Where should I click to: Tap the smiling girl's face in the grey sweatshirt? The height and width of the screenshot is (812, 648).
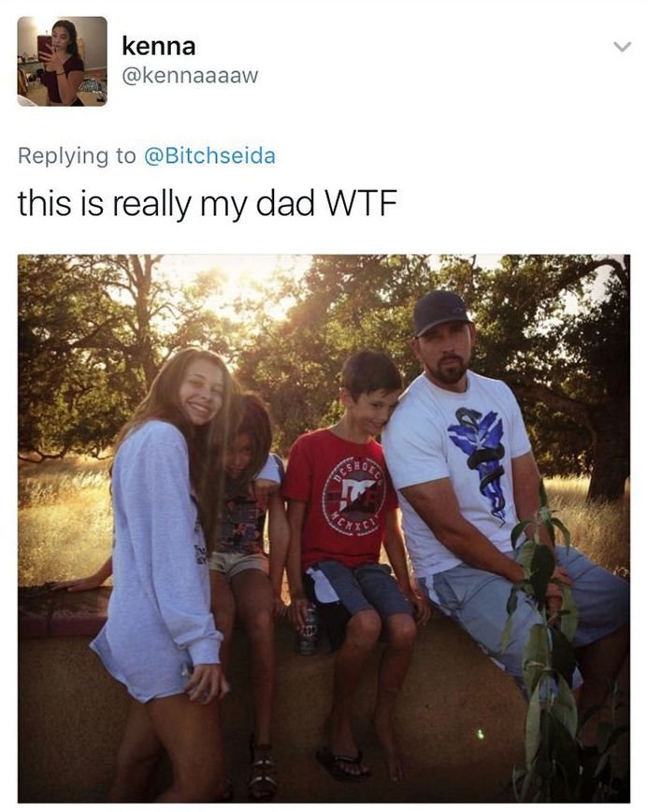[201, 392]
